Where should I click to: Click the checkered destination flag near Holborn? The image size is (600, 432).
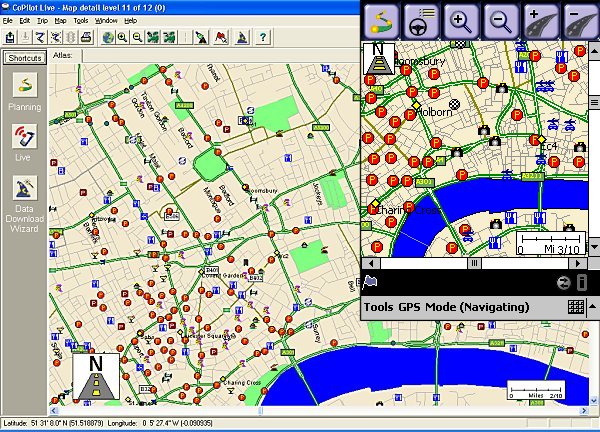pyautogui.click(x=454, y=104)
